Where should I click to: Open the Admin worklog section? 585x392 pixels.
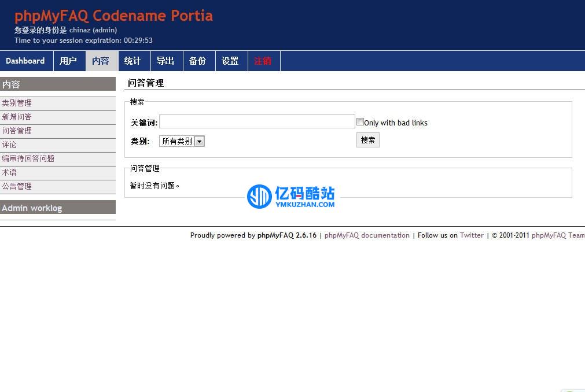pyautogui.click(x=31, y=208)
